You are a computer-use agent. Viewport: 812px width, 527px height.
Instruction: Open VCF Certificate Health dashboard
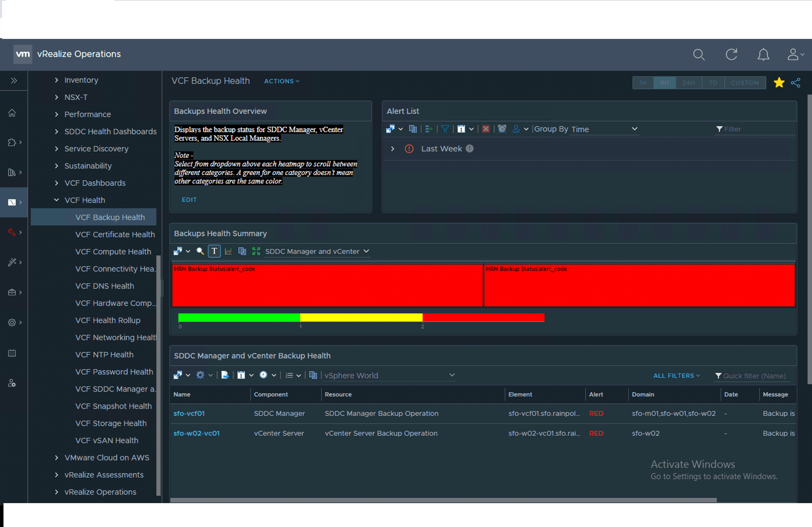coord(115,235)
